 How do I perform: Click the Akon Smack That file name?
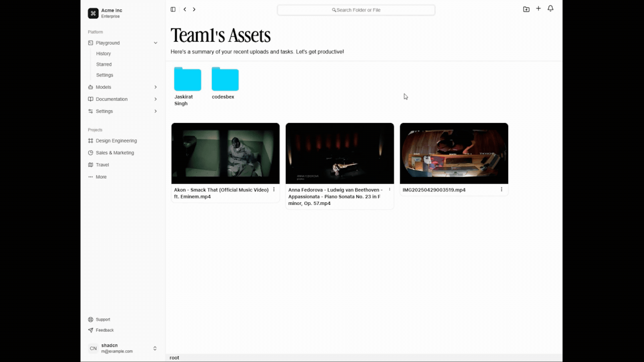click(221, 193)
